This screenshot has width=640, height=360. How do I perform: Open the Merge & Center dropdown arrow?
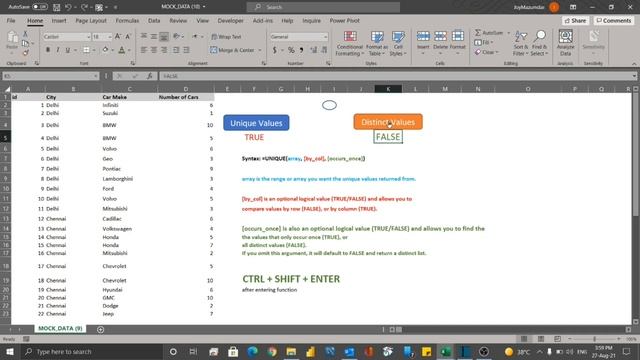(260, 50)
